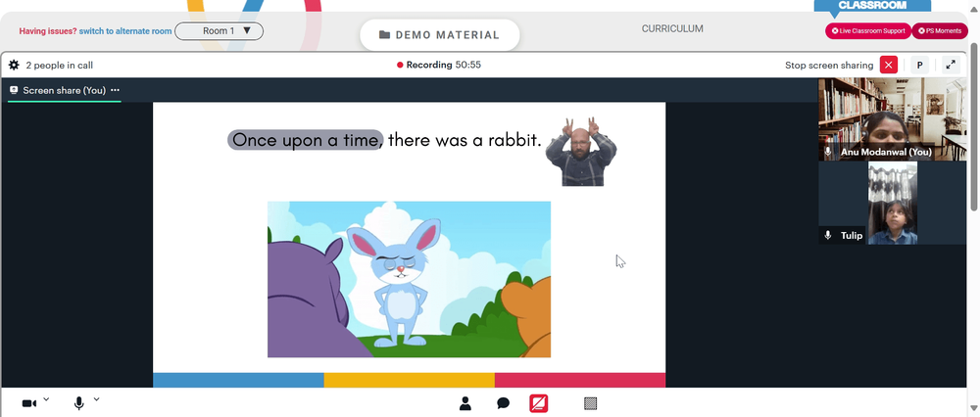Click PS Moments button
This screenshot has height=417, width=980.
940,30
